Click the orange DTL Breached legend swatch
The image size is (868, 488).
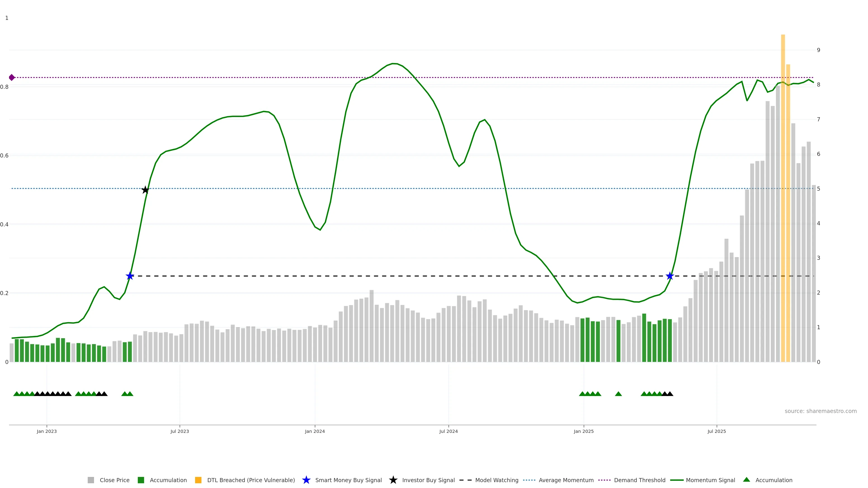[198, 480]
